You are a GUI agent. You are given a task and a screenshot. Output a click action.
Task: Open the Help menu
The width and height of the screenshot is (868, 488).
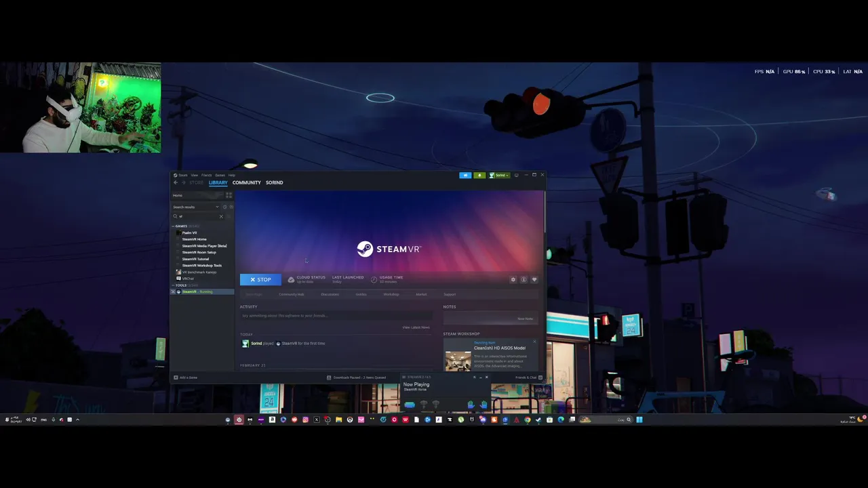pyautogui.click(x=231, y=175)
